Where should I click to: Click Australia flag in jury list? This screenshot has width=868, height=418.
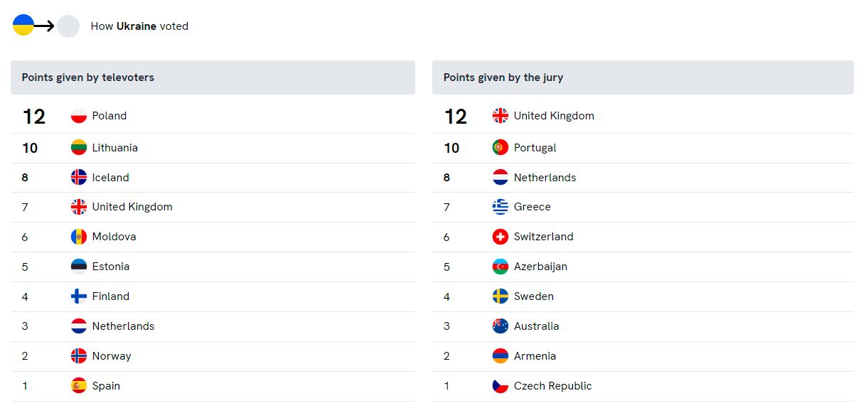pos(500,326)
